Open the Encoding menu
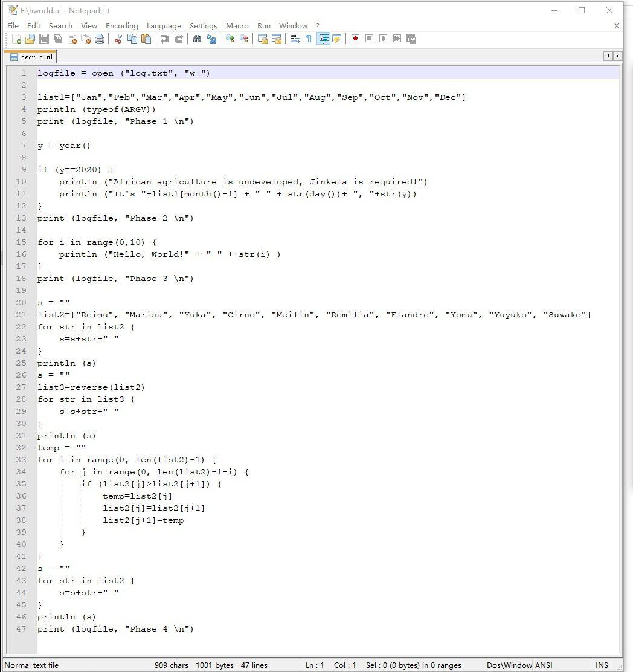The image size is (633, 672). click(121, 26)
